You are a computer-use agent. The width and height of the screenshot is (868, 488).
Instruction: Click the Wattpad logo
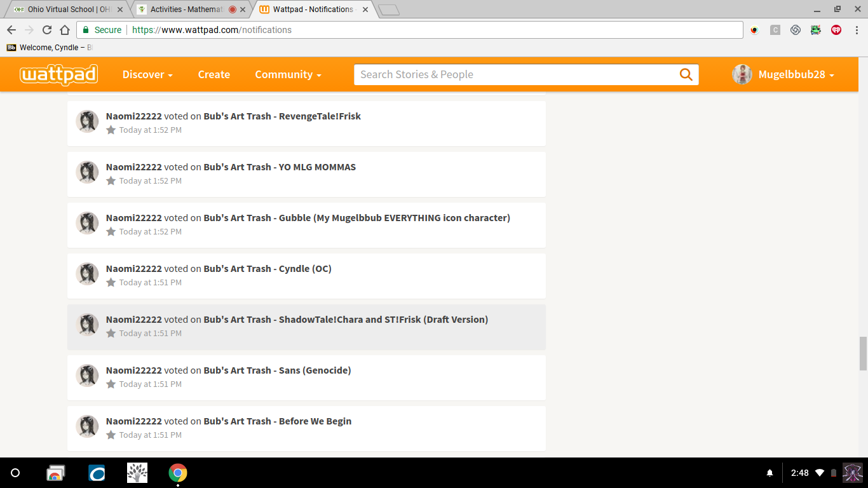point(58,74)
